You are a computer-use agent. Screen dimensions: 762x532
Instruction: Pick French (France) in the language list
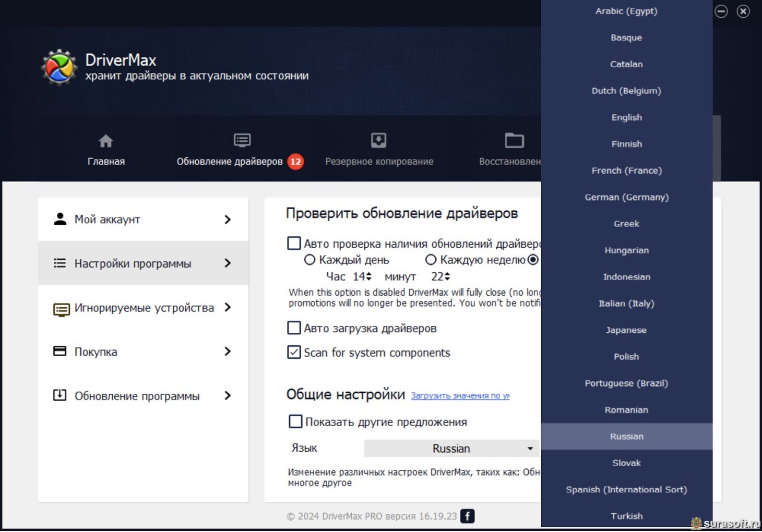(626, 171)
